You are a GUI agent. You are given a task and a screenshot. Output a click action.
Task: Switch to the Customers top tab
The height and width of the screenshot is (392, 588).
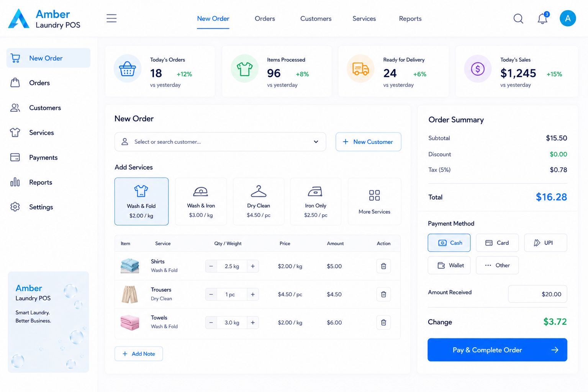point(316,18)
